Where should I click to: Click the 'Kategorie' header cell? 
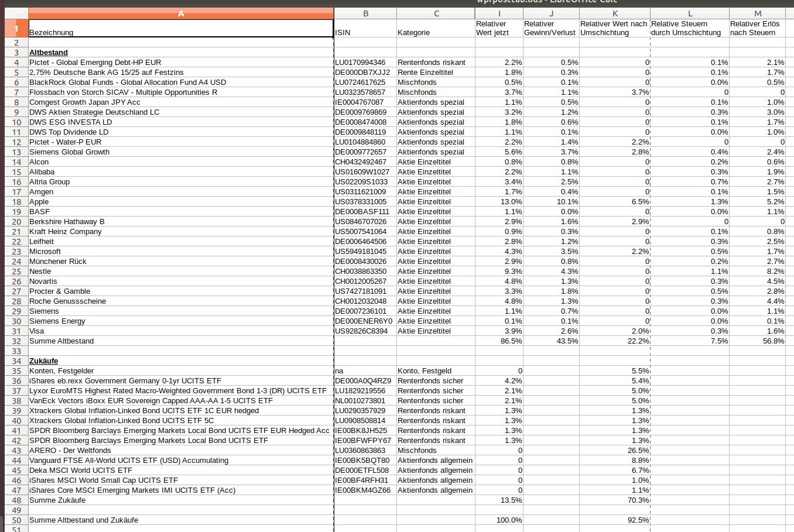pos(436,28)
